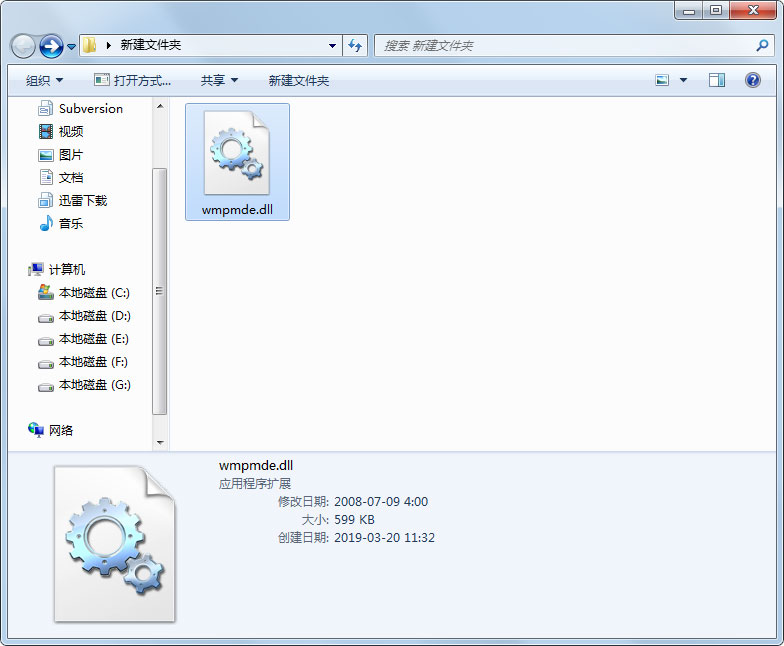
Task: Select 计算机 in the navigation pane
Action: tap(66, 270)
